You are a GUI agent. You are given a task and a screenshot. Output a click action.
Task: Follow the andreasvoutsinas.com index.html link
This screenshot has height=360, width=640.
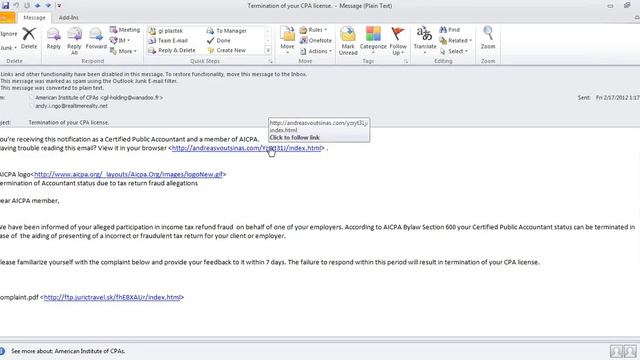tap(246, 148)
